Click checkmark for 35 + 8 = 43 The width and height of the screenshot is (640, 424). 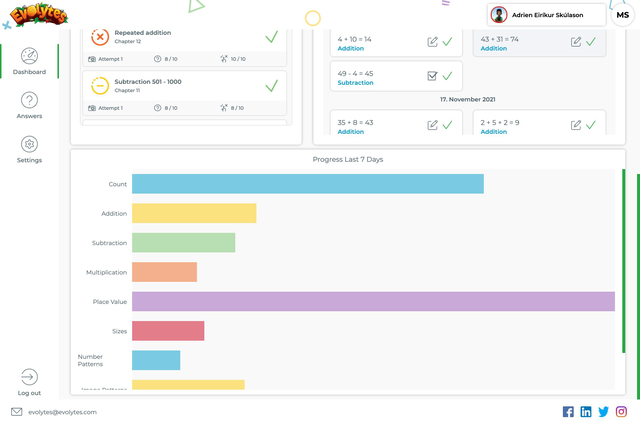(x=447, y=125)
